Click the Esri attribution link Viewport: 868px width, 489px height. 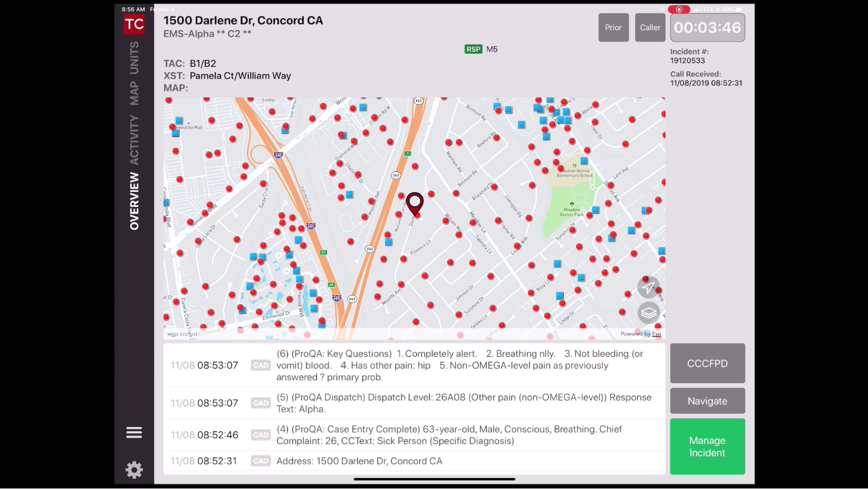(656, 334)
